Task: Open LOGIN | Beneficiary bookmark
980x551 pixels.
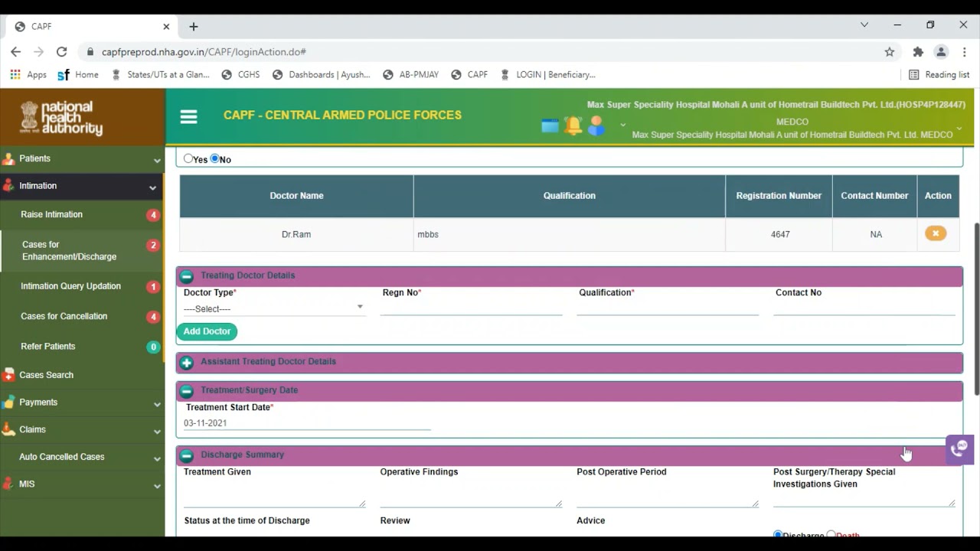Action: click(547, 74)
